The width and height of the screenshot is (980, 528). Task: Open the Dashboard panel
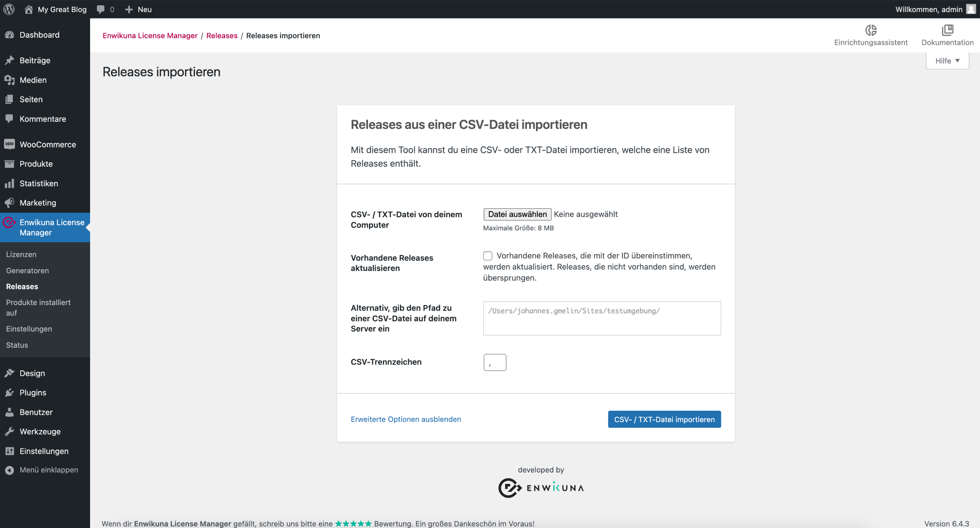click(38, 34)
